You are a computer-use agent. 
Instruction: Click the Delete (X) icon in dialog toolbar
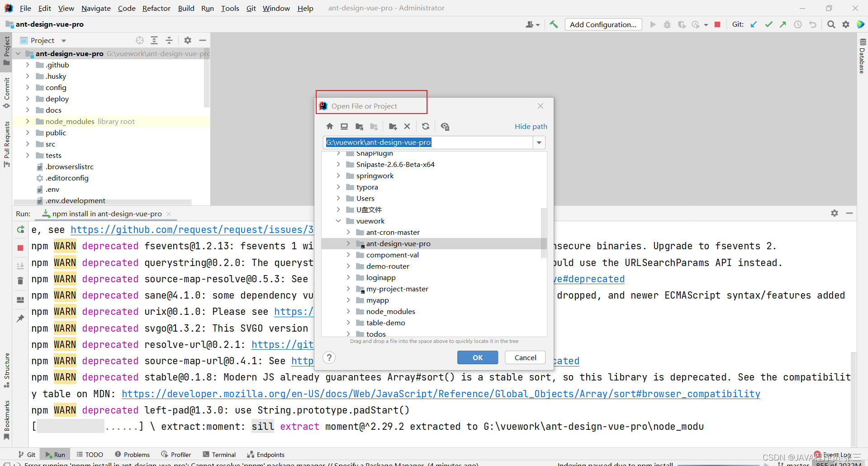click(407, 127)
